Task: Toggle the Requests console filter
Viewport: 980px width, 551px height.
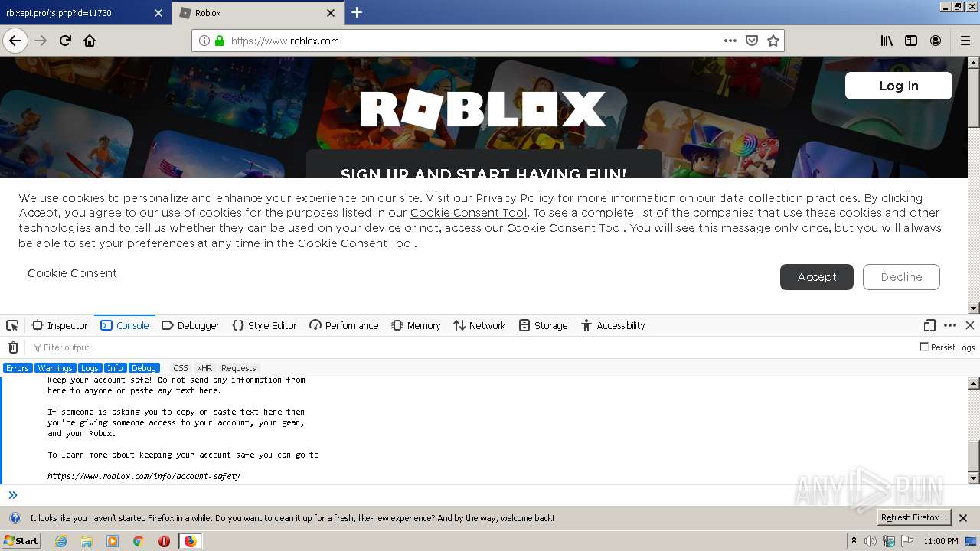Action: pyautogui.click(x=239, y=368)
